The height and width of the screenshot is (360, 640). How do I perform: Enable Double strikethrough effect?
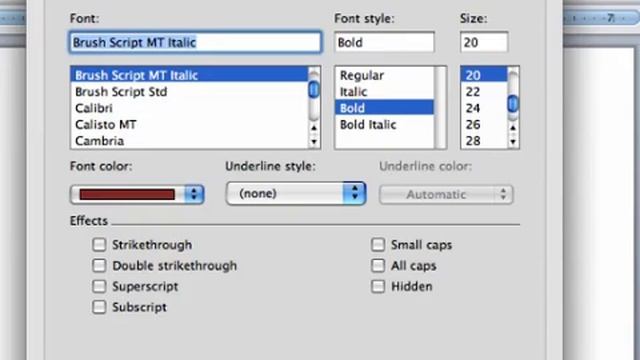[99, 266]
